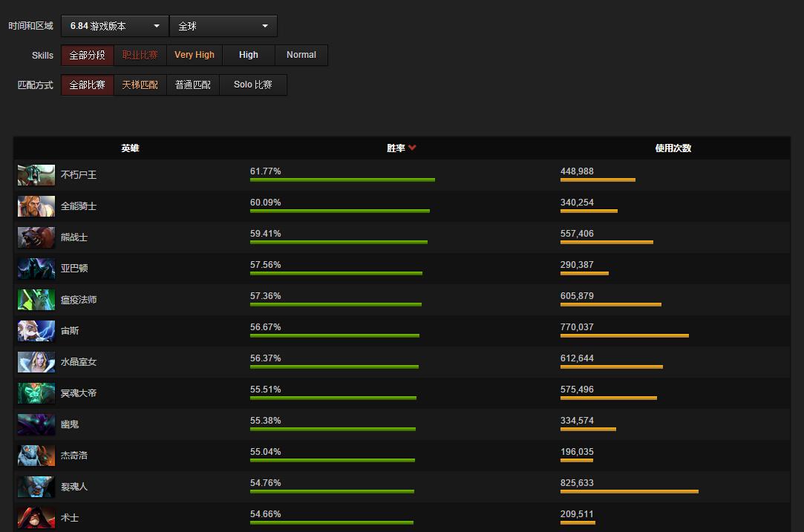Open the 6.84 游戏版本 dropdown
804x532 pixels.
115,26
